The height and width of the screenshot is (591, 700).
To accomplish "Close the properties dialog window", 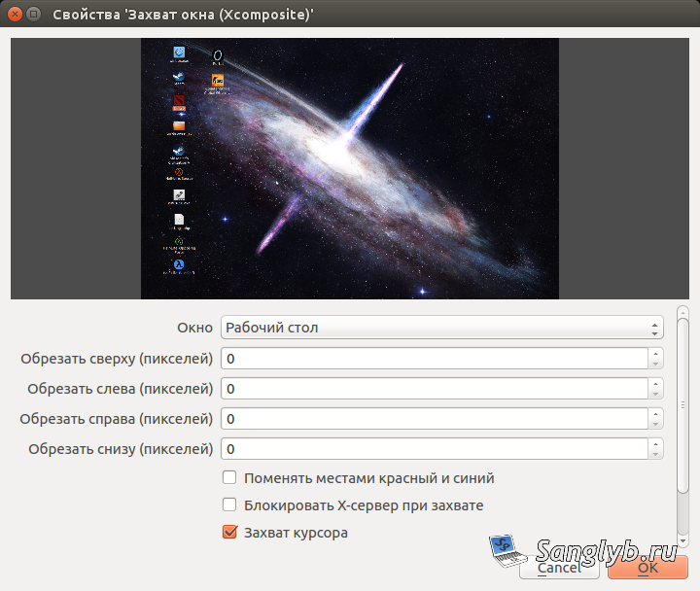I will (15, 15).
